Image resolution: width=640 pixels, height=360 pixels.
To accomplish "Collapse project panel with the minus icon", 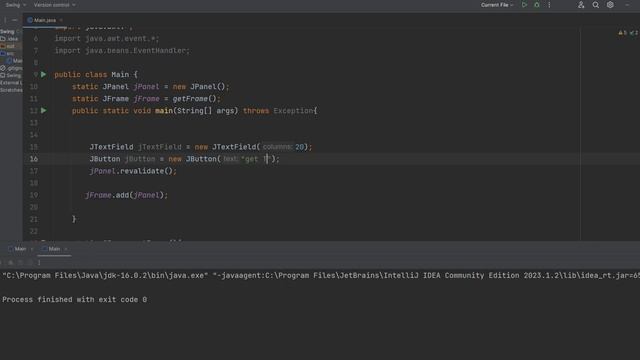I will 15,20.
